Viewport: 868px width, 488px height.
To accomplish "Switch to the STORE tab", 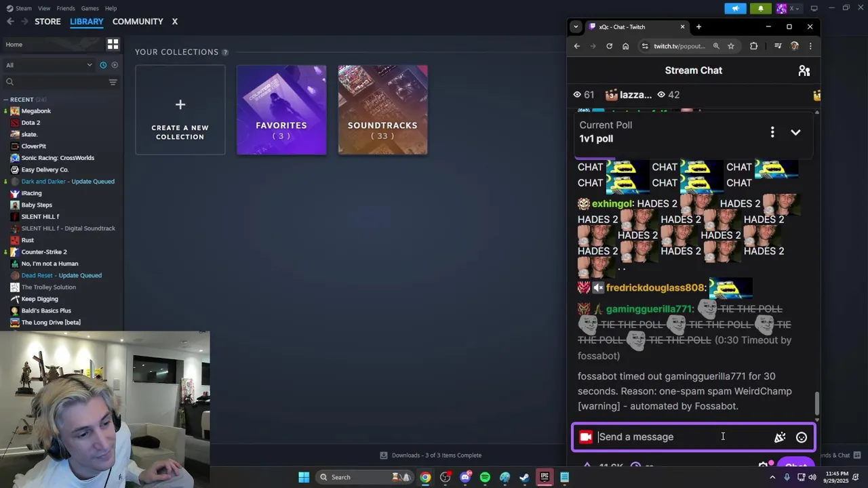I will tap(47, 22).
